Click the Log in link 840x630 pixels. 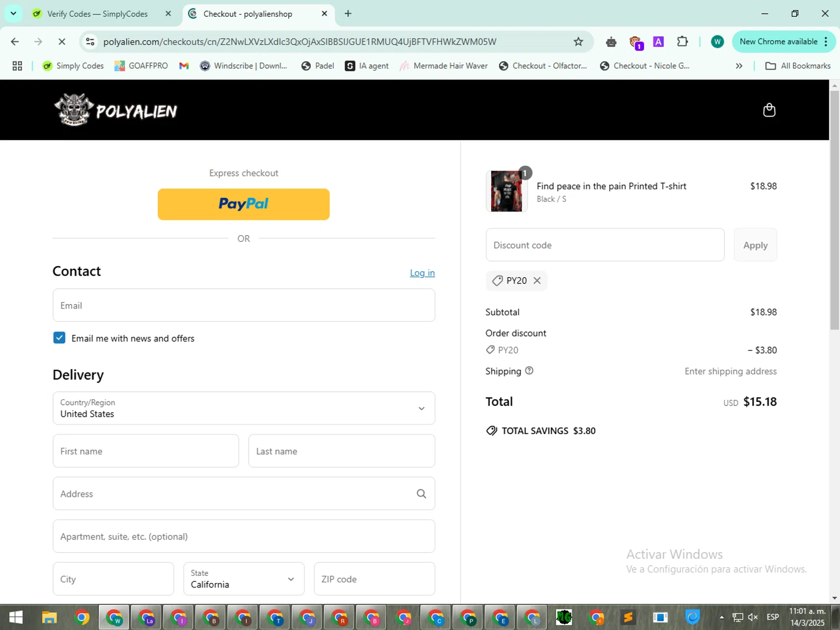click(x=422, y=273)
